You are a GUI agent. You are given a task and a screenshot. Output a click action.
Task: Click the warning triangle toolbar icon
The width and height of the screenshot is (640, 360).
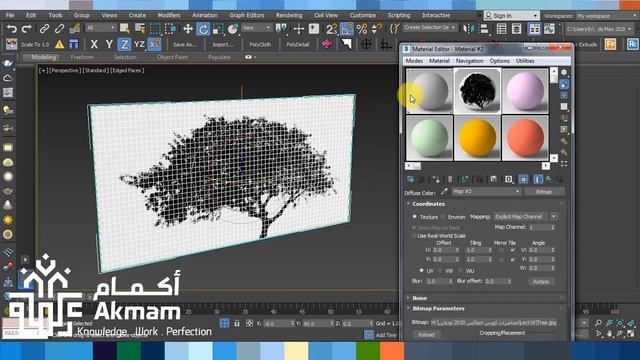coord(59,44)
